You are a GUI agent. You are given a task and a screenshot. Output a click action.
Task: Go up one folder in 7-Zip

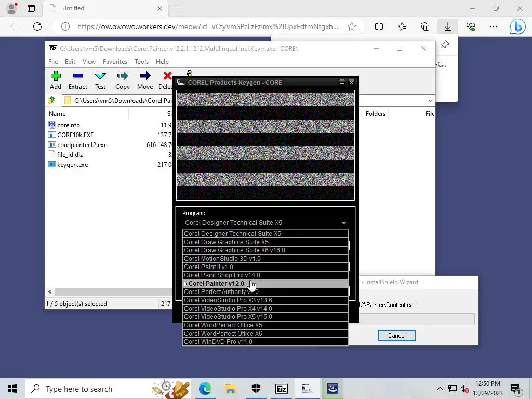click(51, 100)
